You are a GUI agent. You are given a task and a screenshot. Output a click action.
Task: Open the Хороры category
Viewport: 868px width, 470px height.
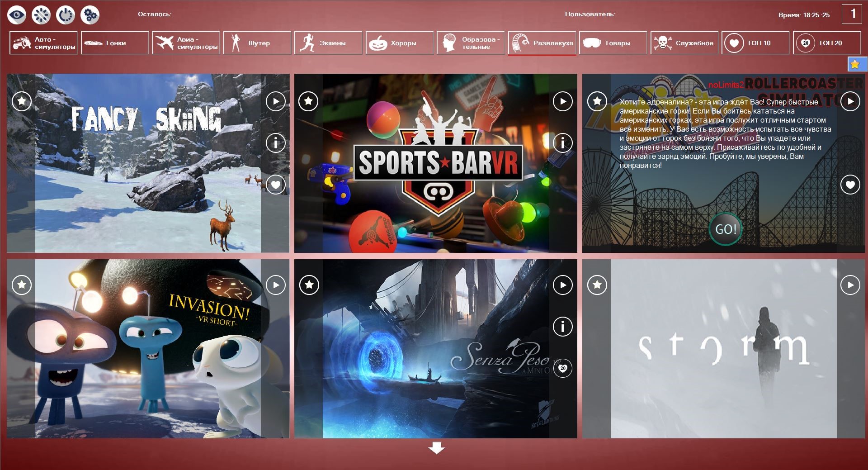(x=400, y=43)
